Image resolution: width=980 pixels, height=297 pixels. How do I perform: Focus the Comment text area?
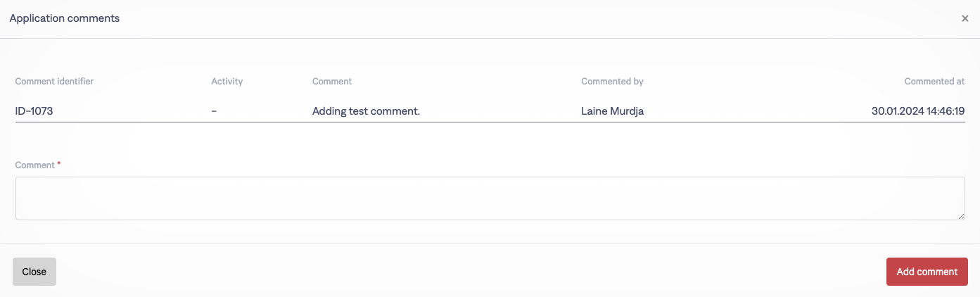tap(490, 198)
